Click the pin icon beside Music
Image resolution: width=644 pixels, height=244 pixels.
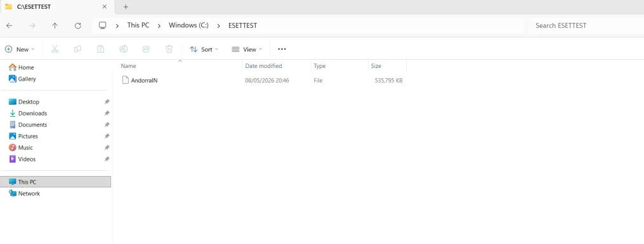[107, 147]
